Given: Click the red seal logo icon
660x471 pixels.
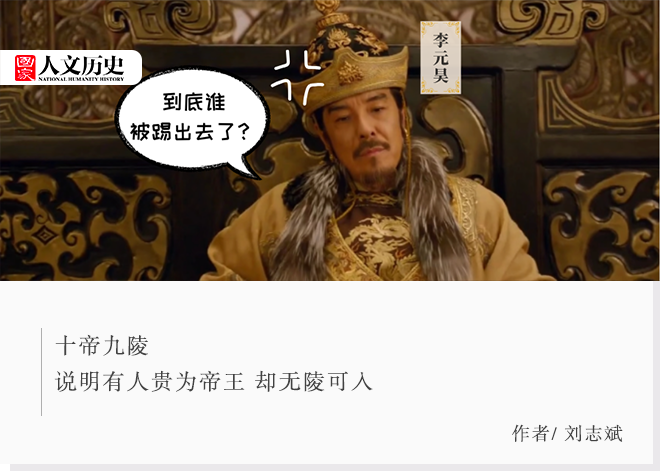Looking at the screenshot, I should (25, 68).
